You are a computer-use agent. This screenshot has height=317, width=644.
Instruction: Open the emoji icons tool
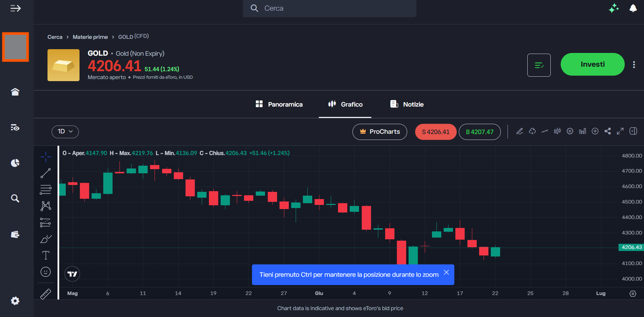point(46,272)
